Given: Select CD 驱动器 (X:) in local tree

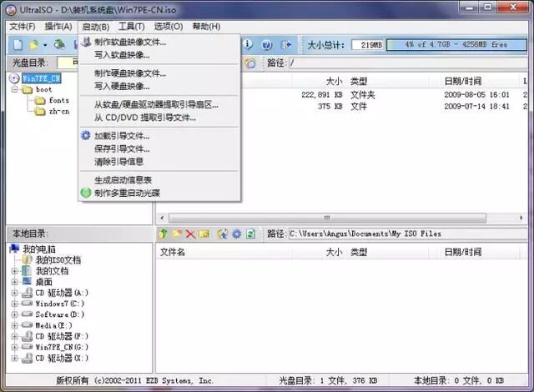Looking at the screenshot, I should (x=62, y=358).
